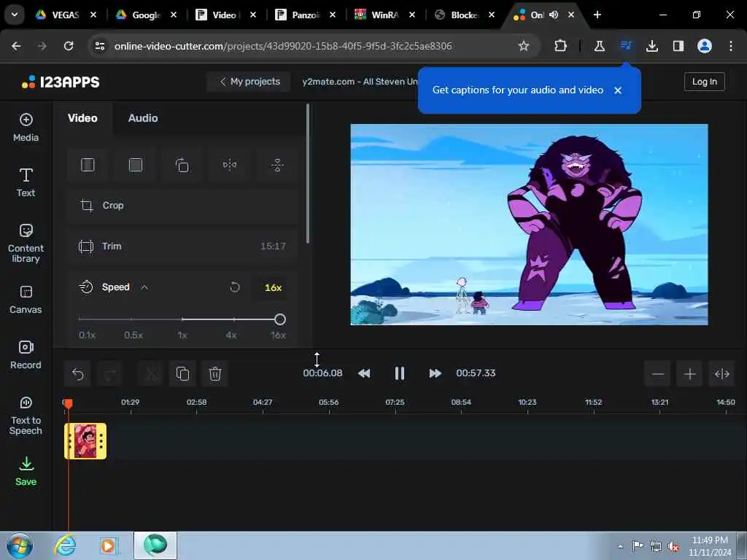The image size is (747, 560).
Task: Launch Internet Explorer from the taskbar
Action: pos(65,545)
